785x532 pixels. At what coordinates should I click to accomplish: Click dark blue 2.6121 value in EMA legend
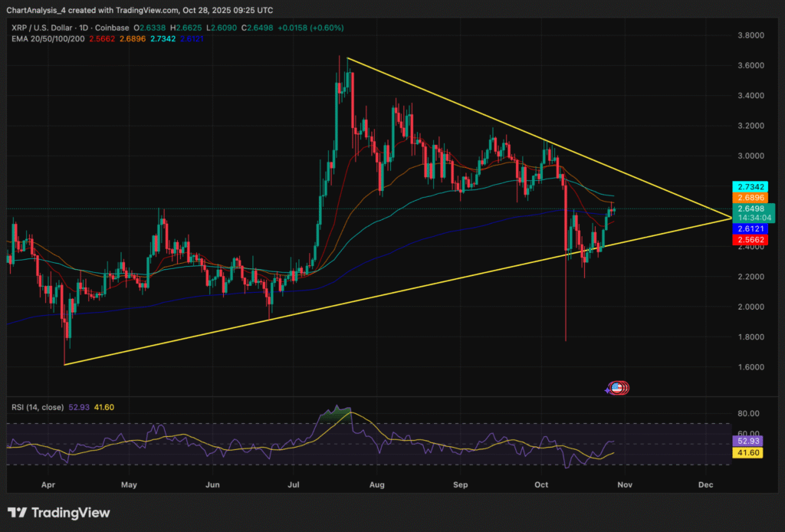(x=192, y=38)
